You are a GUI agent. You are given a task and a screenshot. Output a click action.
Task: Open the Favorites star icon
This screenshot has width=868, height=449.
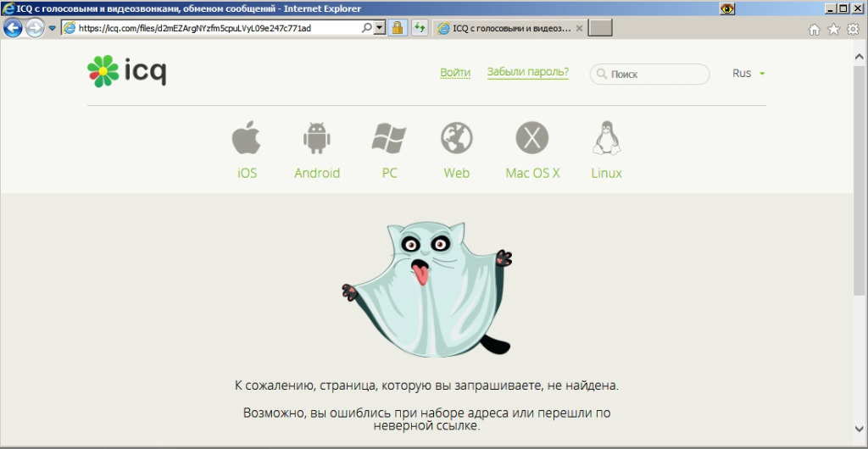point(833,29)
